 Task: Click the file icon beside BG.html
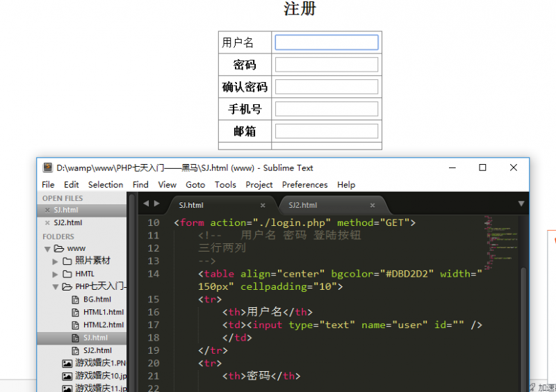(77, 300)
